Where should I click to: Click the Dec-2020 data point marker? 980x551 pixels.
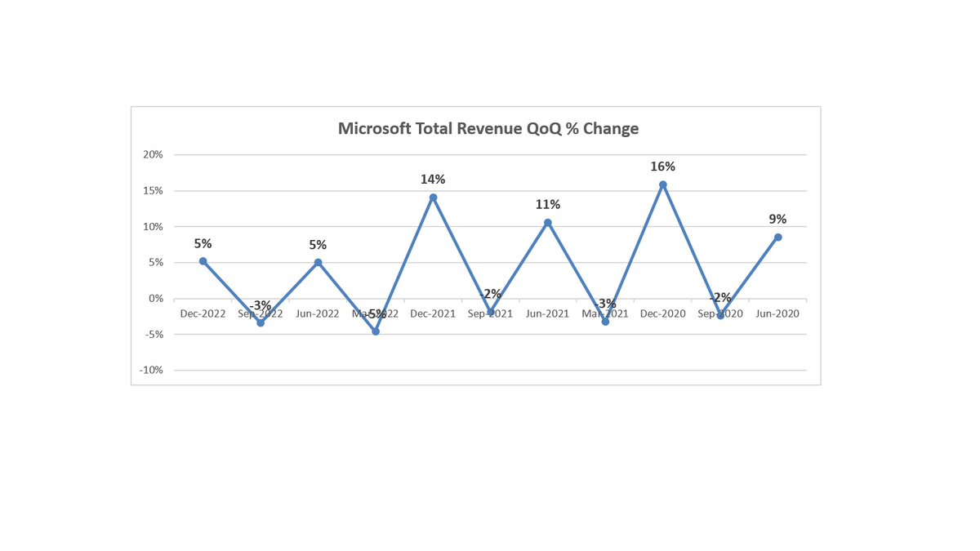coord(662,184)
